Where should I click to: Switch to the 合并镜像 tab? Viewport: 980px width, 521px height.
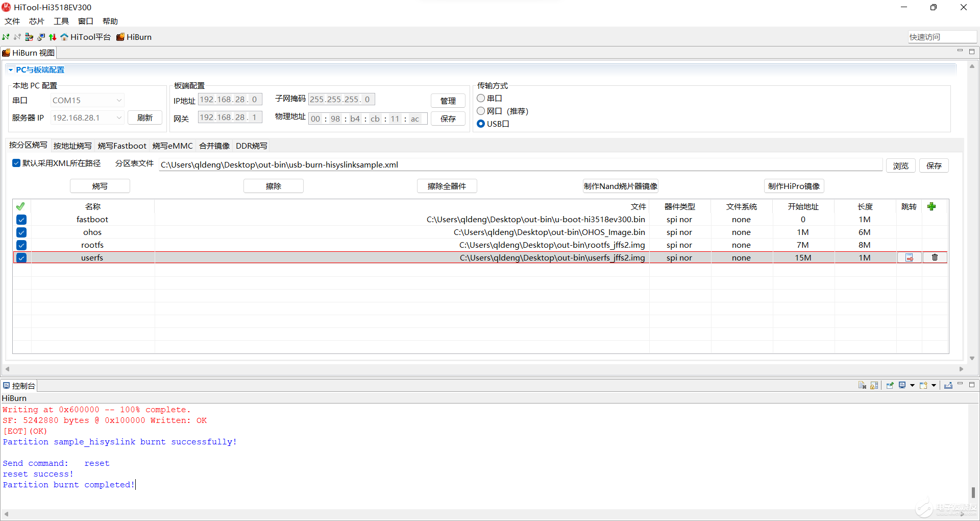pyautogui.click(x=214, y=146)
